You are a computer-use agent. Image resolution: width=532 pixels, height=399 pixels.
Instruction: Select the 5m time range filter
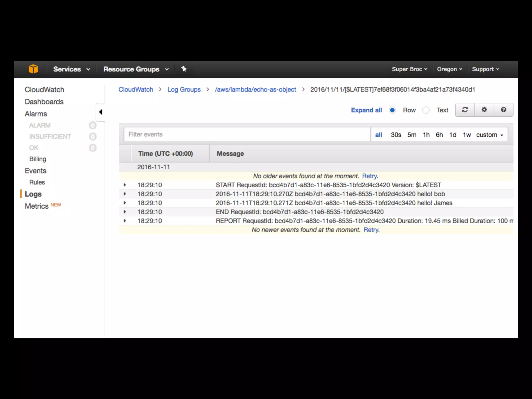pos(412,135)
